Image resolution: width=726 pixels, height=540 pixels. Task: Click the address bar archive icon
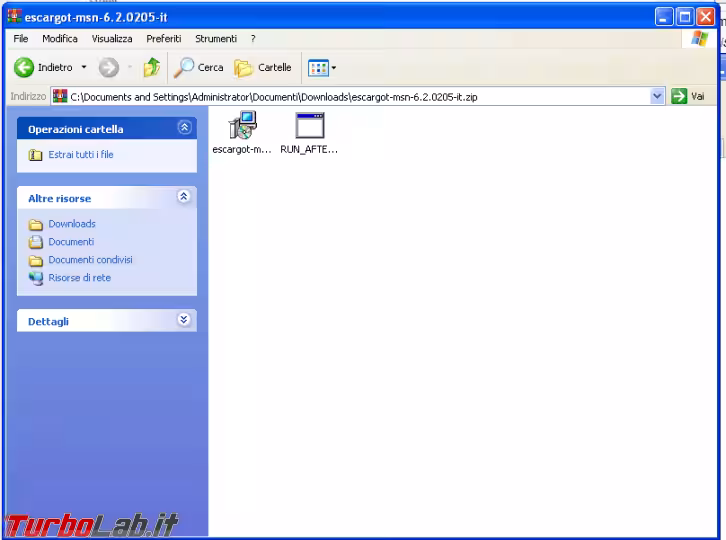tap(60, 96)
